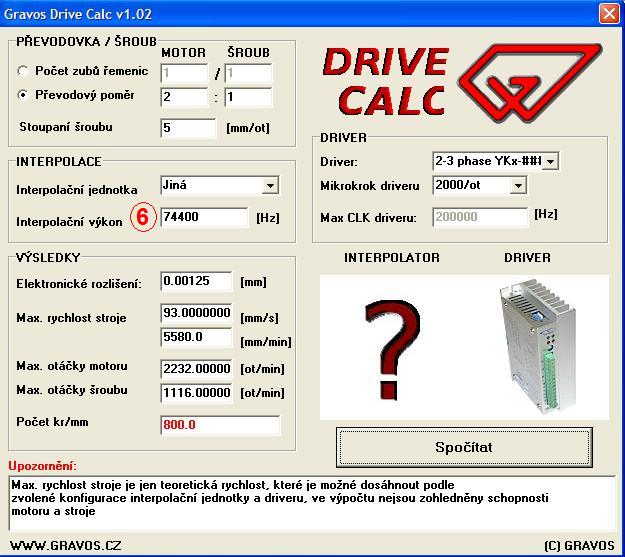625x557 pixels.
Task: Click the WWW.GRAVOS.CZ website link
Action: click(x=65, y=545)
